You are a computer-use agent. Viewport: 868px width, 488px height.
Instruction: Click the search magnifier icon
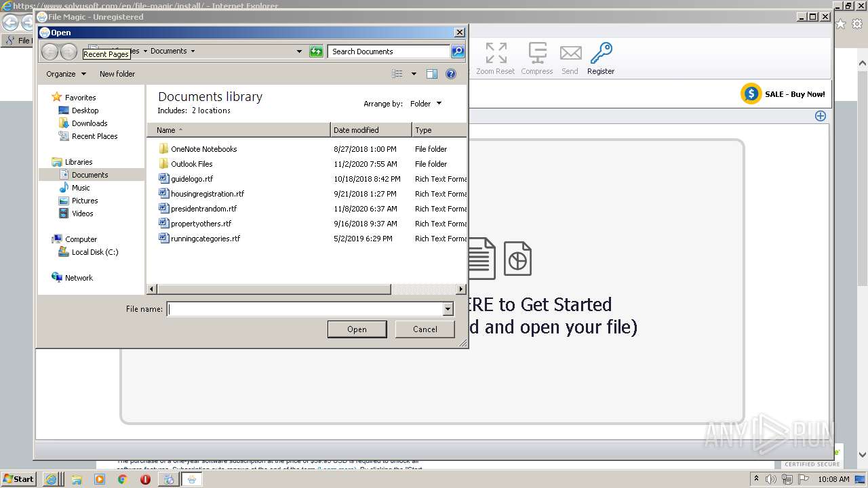tap(458, 52)
